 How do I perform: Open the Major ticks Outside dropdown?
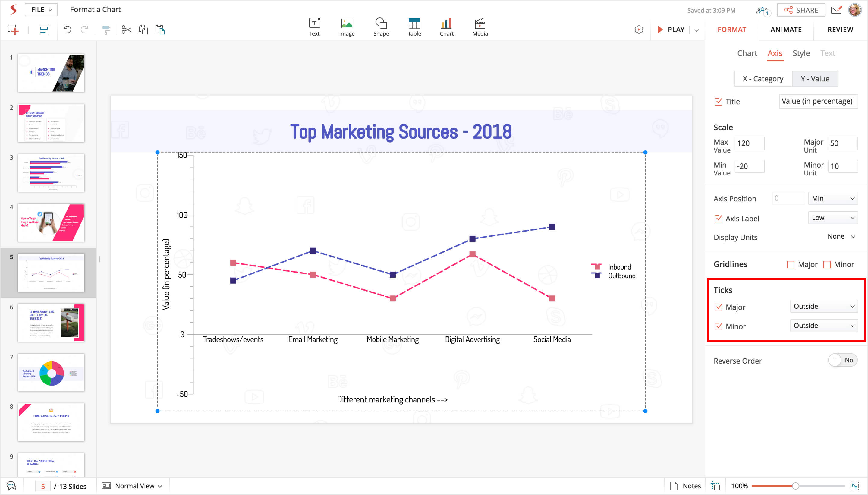[823, 306]
